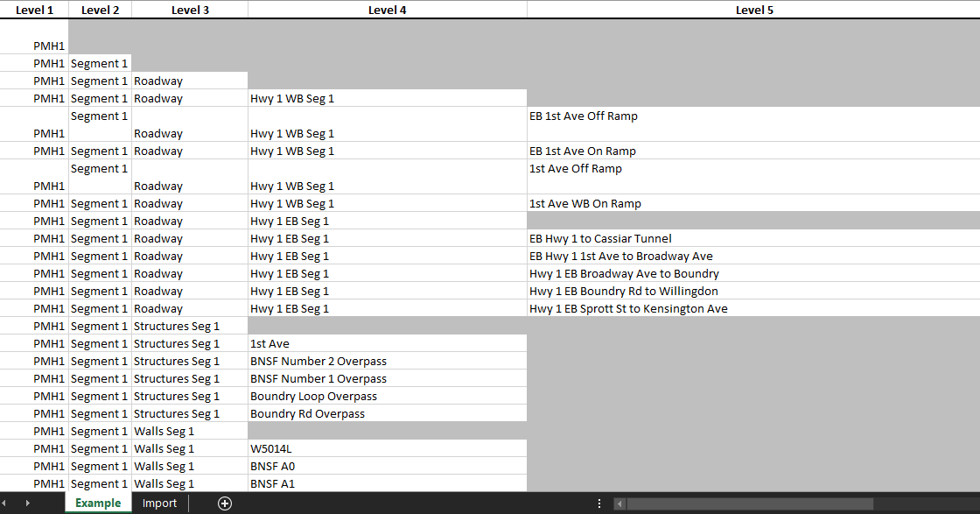Image resolution: width=980 pixels, height=514 pixels.
Task: Click the Level 4 column header
Action: pos(387,10)
